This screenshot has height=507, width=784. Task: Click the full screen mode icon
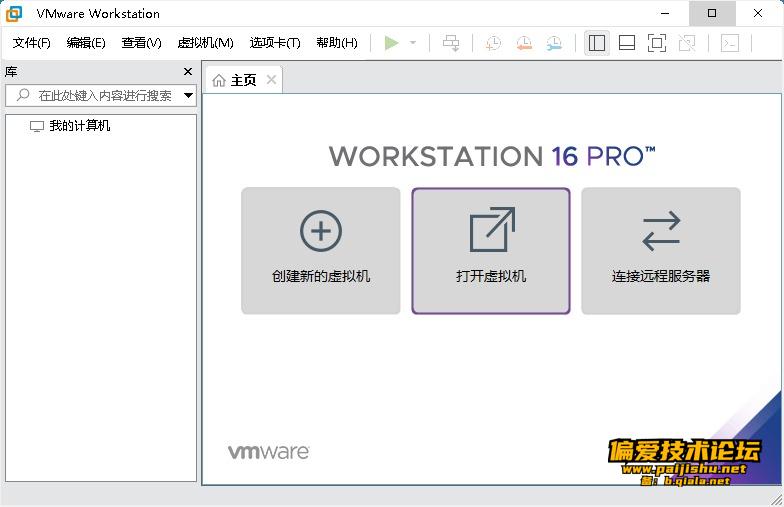click(657, 43)
